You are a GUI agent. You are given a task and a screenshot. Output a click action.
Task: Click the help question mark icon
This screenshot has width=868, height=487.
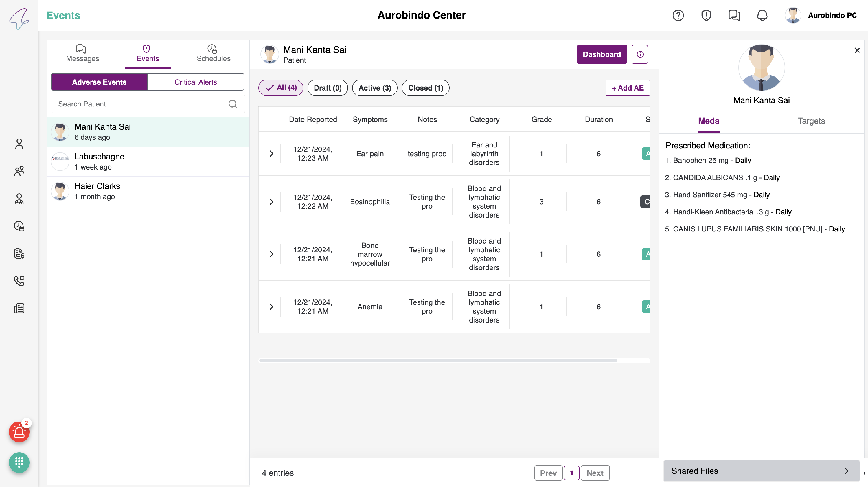(678, 16)
